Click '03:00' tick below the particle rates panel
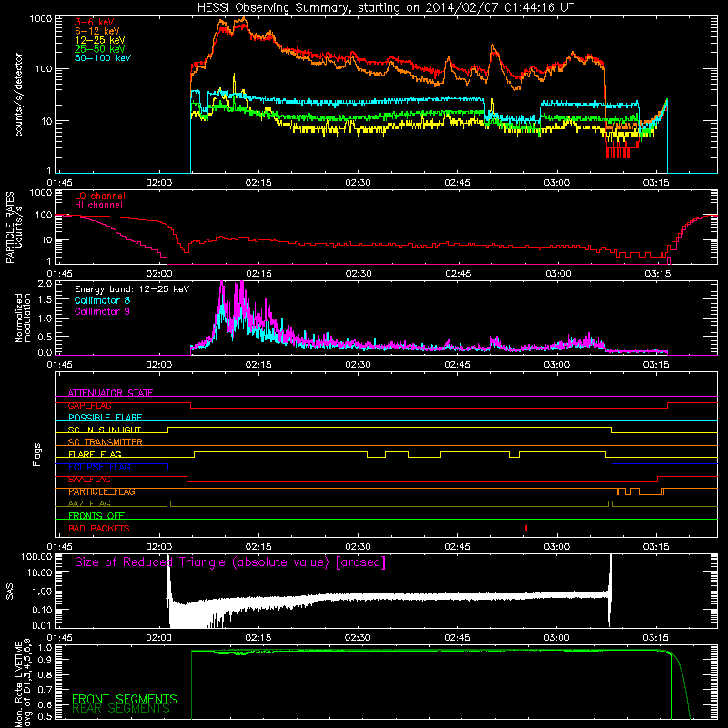 (x=558, y=274)
